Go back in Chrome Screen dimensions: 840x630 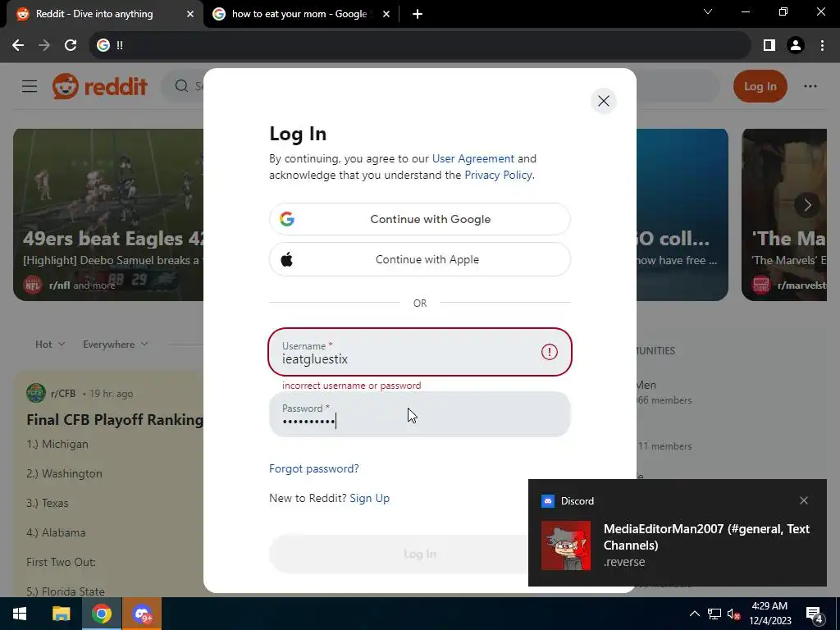point(18,46)
